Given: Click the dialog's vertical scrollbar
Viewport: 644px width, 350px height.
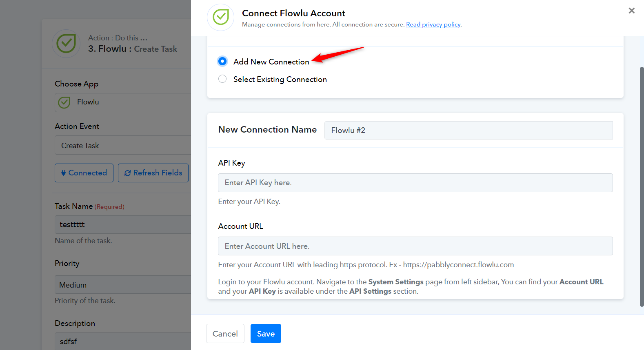Looking at the screenshot, I should pos(642,186).
